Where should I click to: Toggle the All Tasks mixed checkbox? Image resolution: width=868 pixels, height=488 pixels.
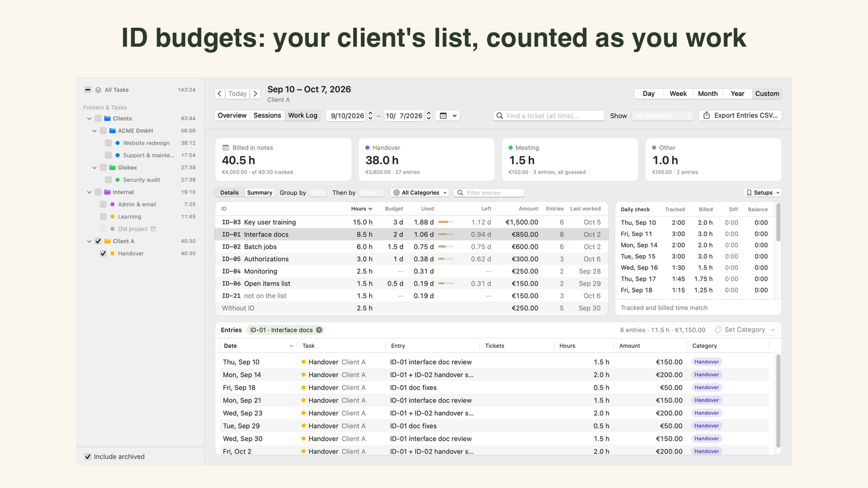(88, 90)
